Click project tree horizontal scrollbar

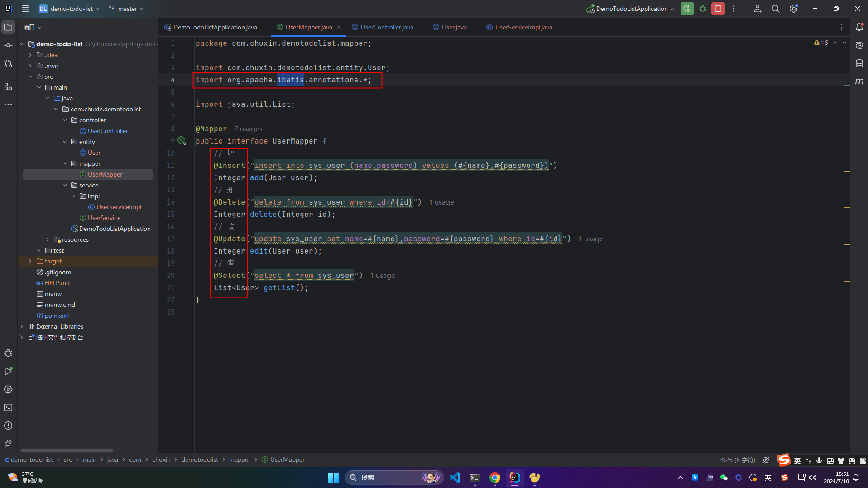click(x=67, y=450)
